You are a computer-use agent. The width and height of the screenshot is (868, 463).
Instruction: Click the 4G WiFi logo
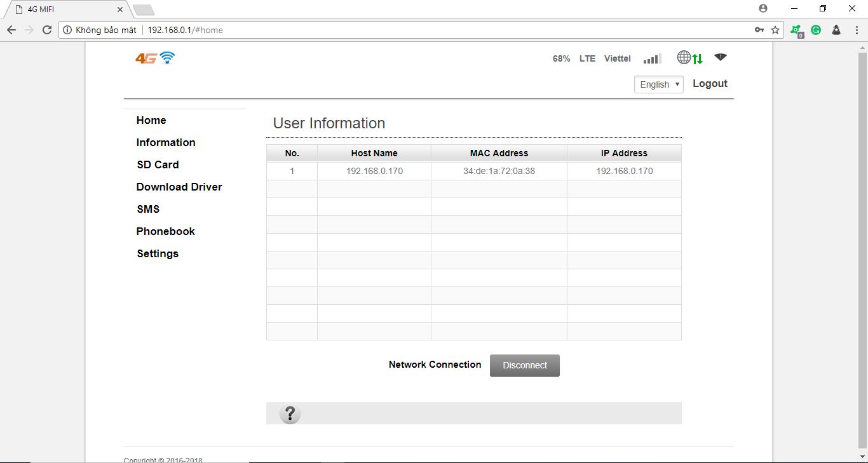pos(155,58)
